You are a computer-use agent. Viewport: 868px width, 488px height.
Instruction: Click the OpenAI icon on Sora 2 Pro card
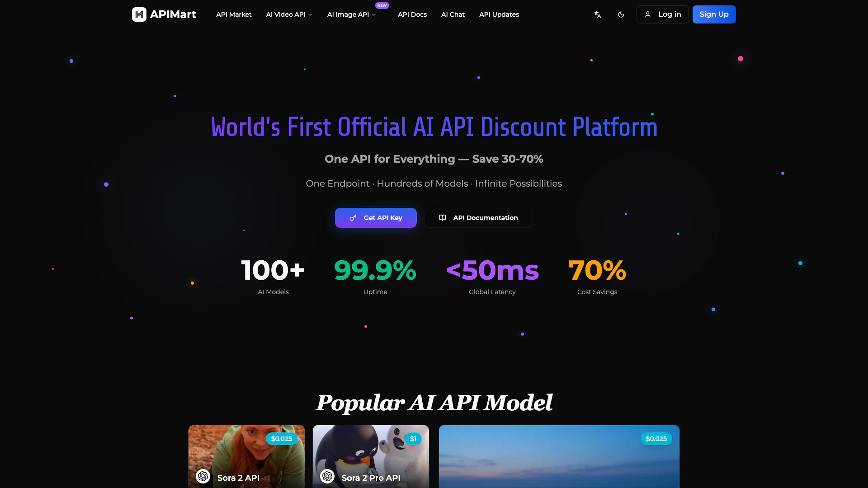pyautogui.click(x=327, y=476)
